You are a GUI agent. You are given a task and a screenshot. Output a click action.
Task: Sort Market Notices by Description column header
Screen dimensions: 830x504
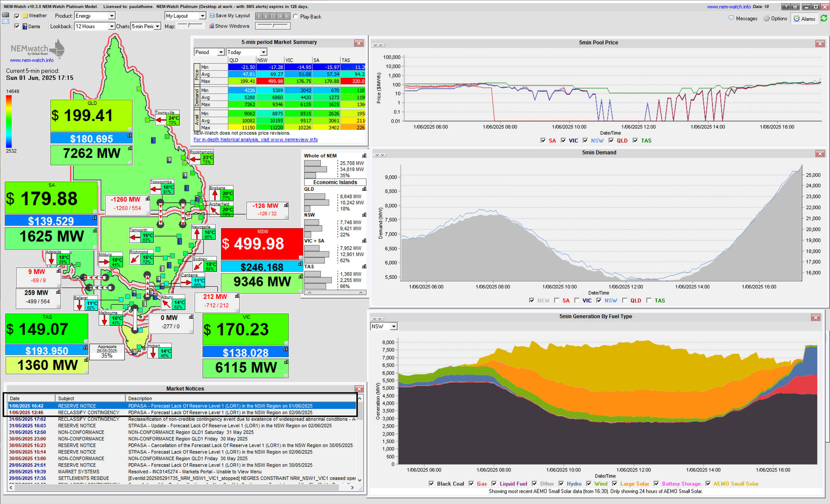click(x=241, y=398)
